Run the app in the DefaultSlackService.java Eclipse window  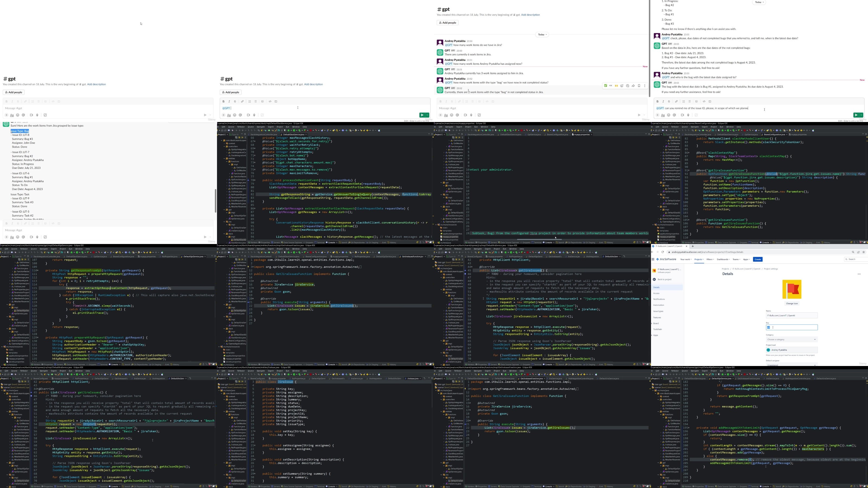294,130
